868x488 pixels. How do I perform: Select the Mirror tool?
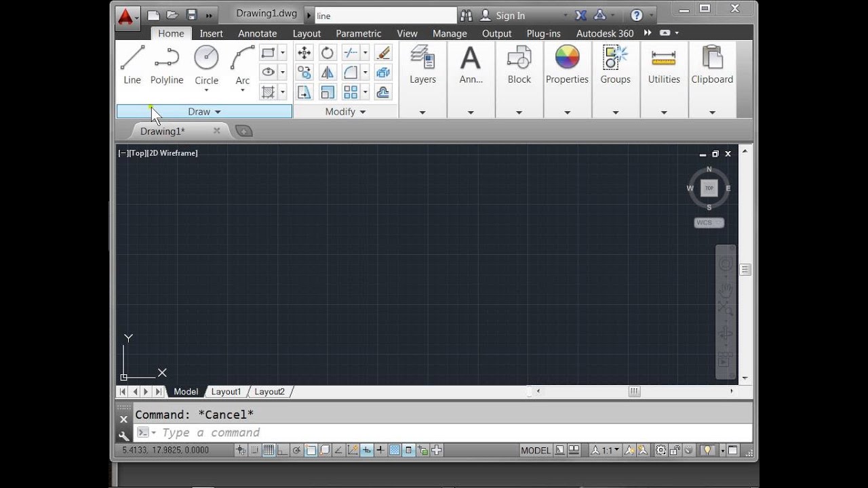coord(328,73)
